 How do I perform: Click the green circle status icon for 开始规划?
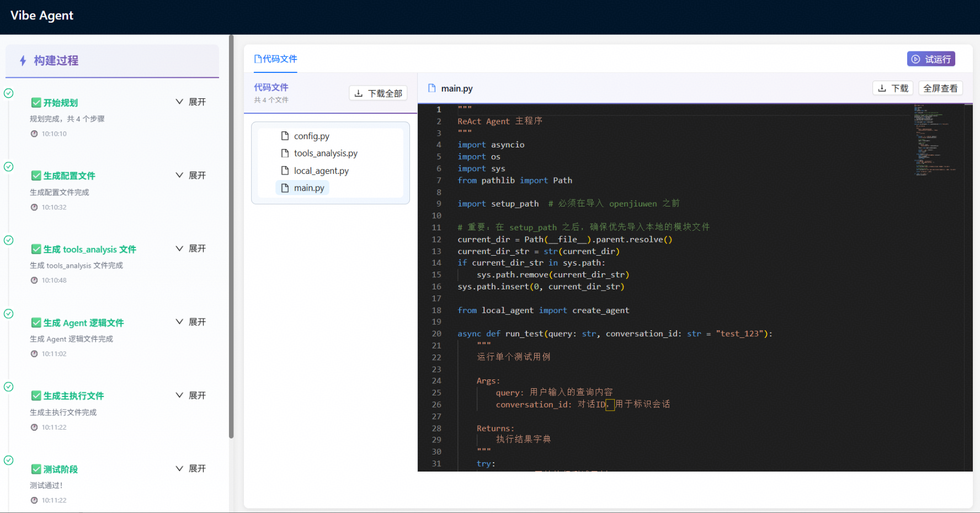(x=9, y=93)
